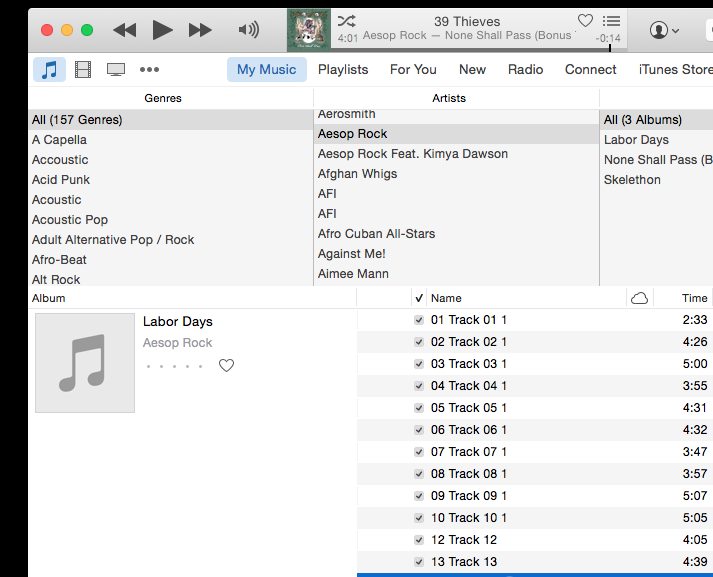Image resolution: width=713 pixels, height=577 pixels.
Task: Uncheck track 03 Track 03 1
Action: pyautogui.click(x=419, y=364)
